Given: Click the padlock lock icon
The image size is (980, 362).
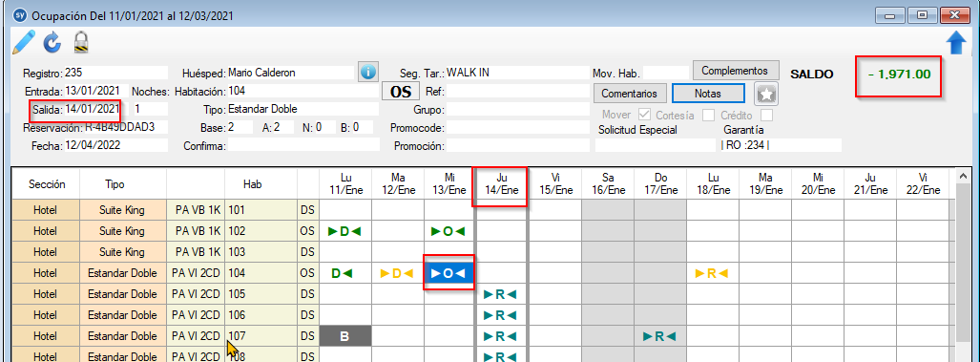Looking at the screenshot, I should tap(81, 42).
